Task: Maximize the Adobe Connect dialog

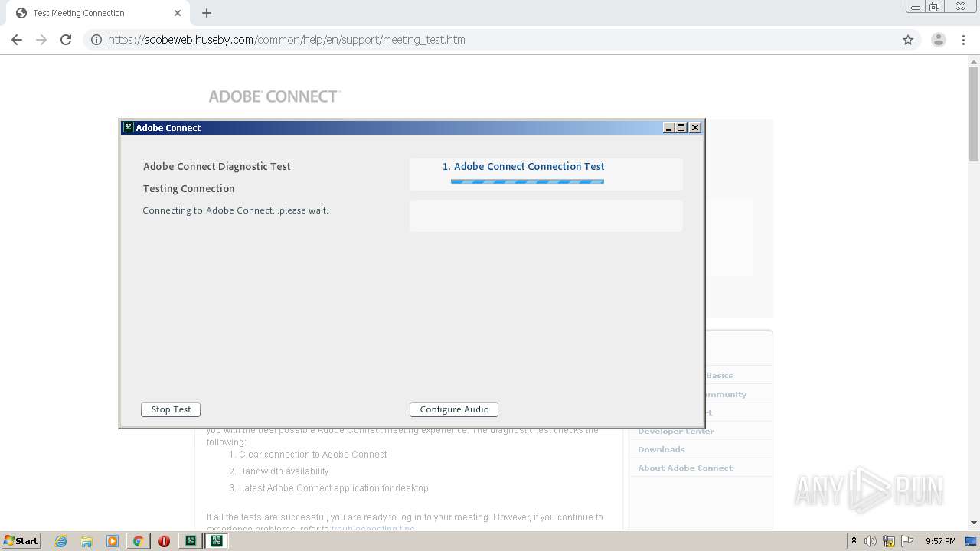Action: [681, 128]
